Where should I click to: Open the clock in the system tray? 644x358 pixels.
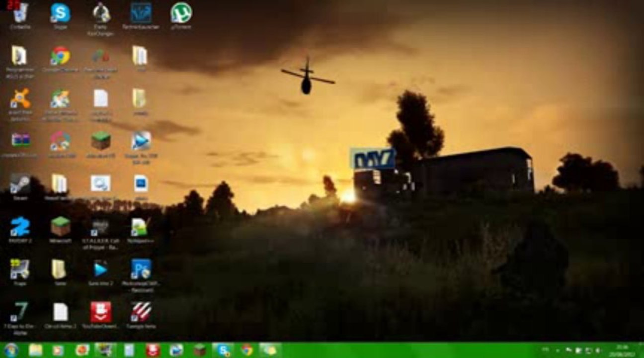622,350
